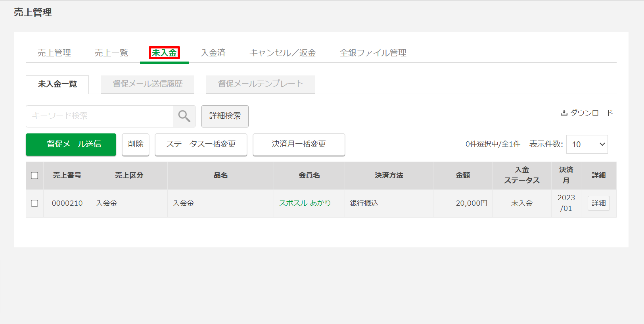The width and height of the screenshot is (644, 324).
Task: Switch to 全銀ファイル管理 tab
Action: pyautogui.click(x=373, y=53)
